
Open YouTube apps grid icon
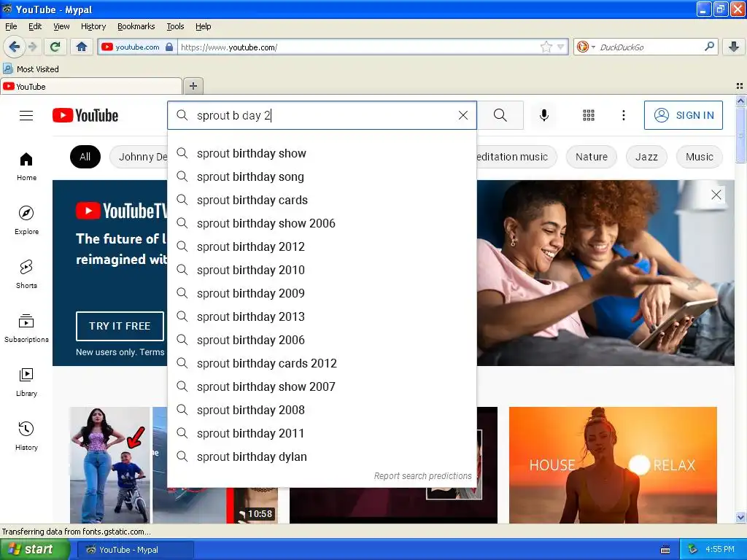589,115
